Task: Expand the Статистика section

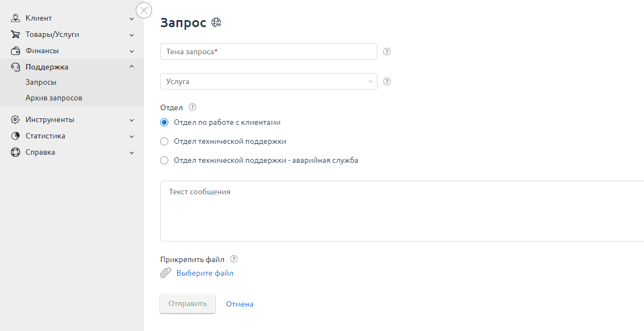Action: (131, 136)
